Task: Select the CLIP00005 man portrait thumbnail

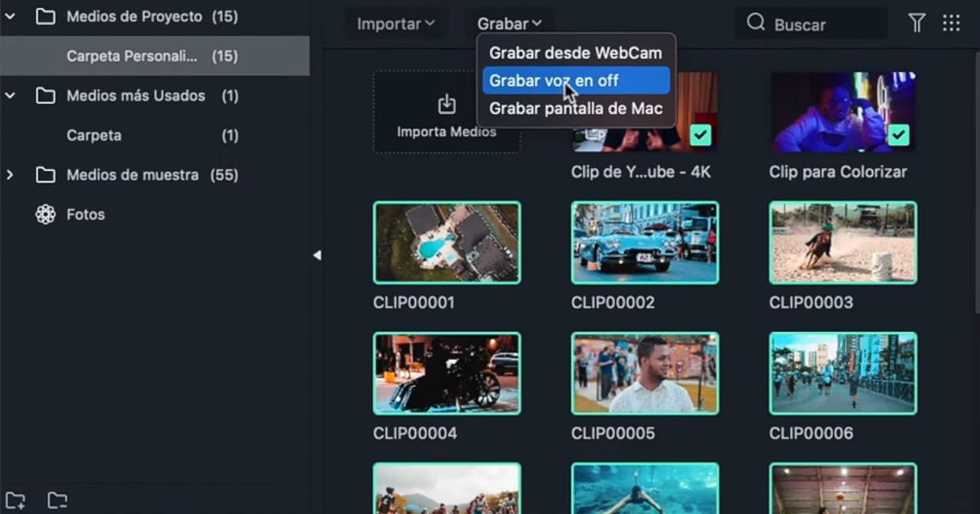Action: point(645,373)
